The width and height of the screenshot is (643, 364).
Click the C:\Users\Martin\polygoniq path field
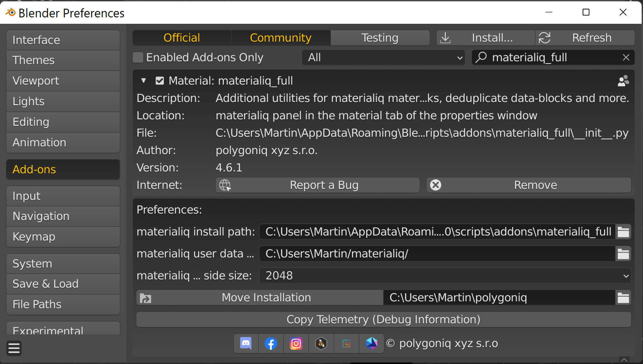pyautogui.click(x=499, y=298)
